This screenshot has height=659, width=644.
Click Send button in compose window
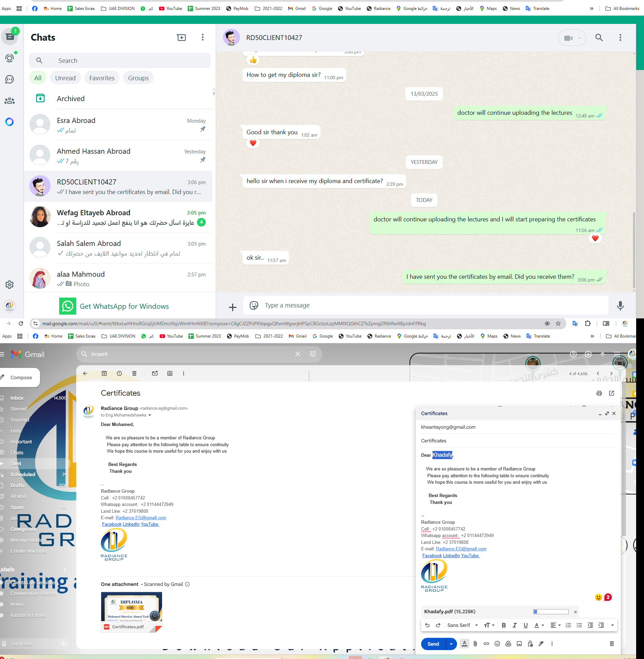coord(433,644)
